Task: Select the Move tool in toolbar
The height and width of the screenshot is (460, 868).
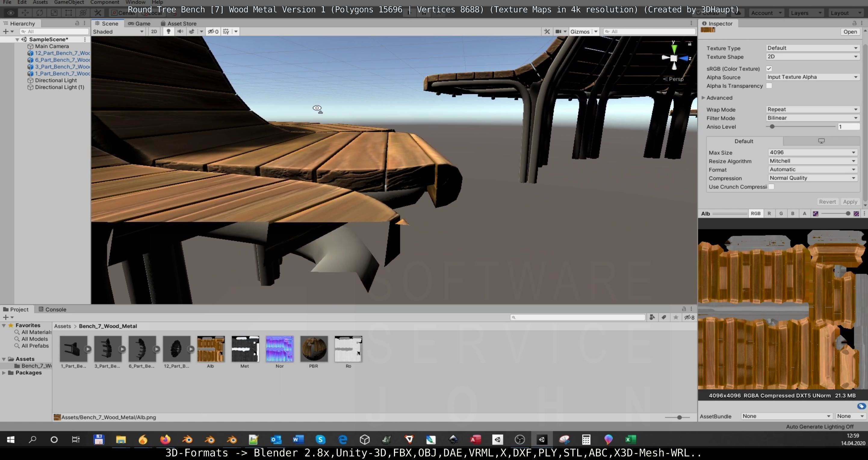Action: 25,13
